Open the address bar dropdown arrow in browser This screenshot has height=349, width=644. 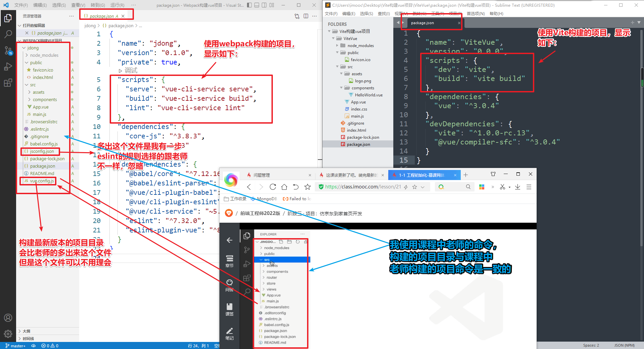(423, 187)
